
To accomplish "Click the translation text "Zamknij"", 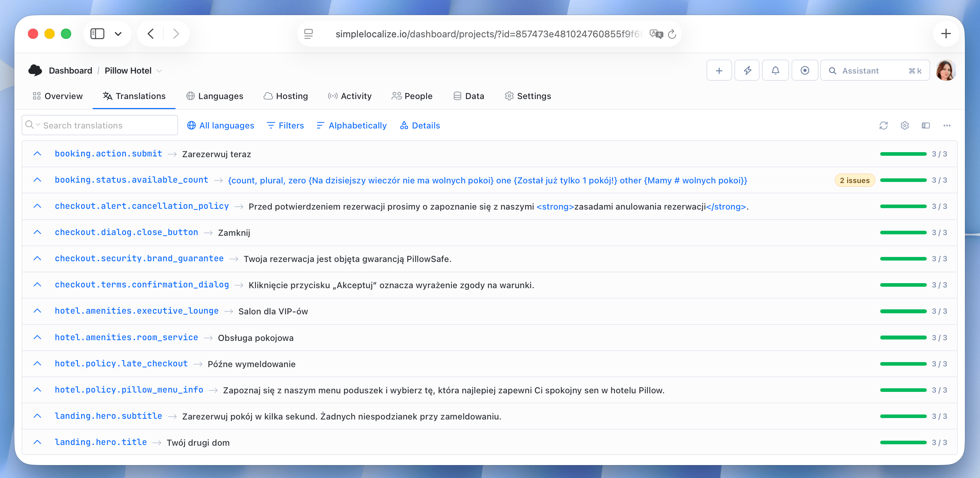I will (x=234, y=233).
